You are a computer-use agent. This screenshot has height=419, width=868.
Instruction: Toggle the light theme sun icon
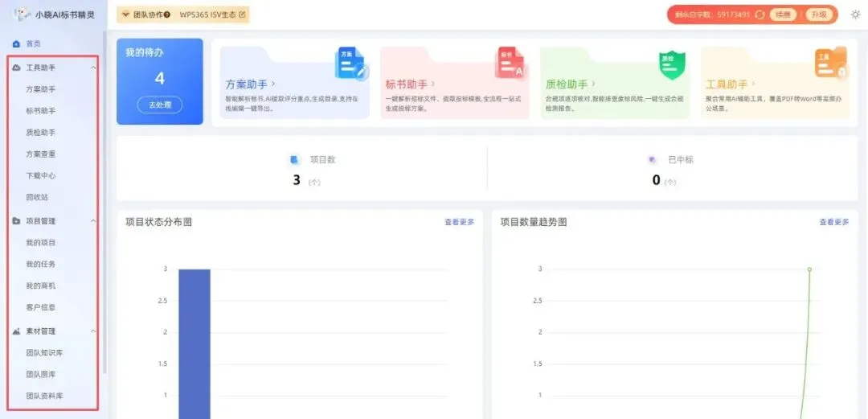pos(856,14)
